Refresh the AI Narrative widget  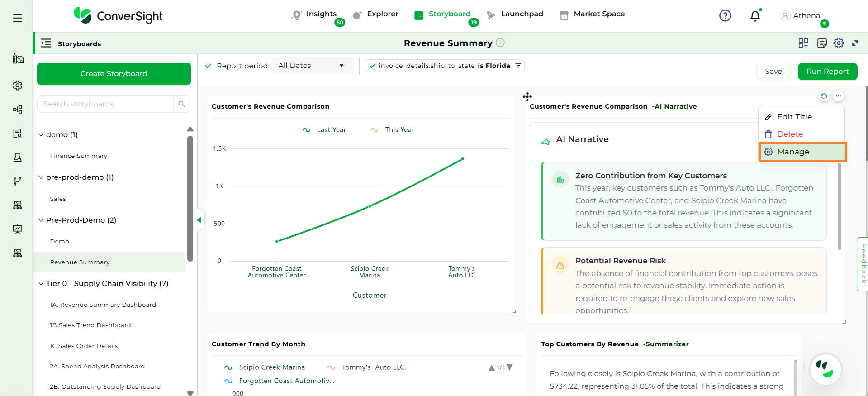(x=824, y=96)
